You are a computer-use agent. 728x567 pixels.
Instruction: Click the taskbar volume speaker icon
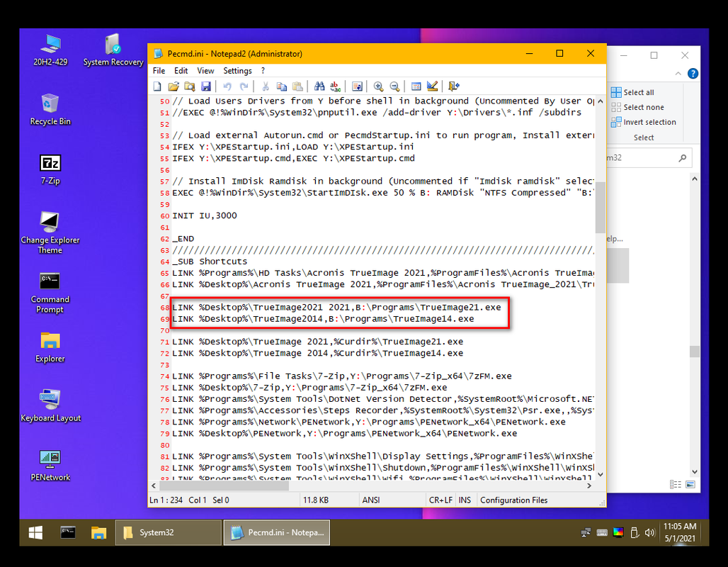pos(649,533)
